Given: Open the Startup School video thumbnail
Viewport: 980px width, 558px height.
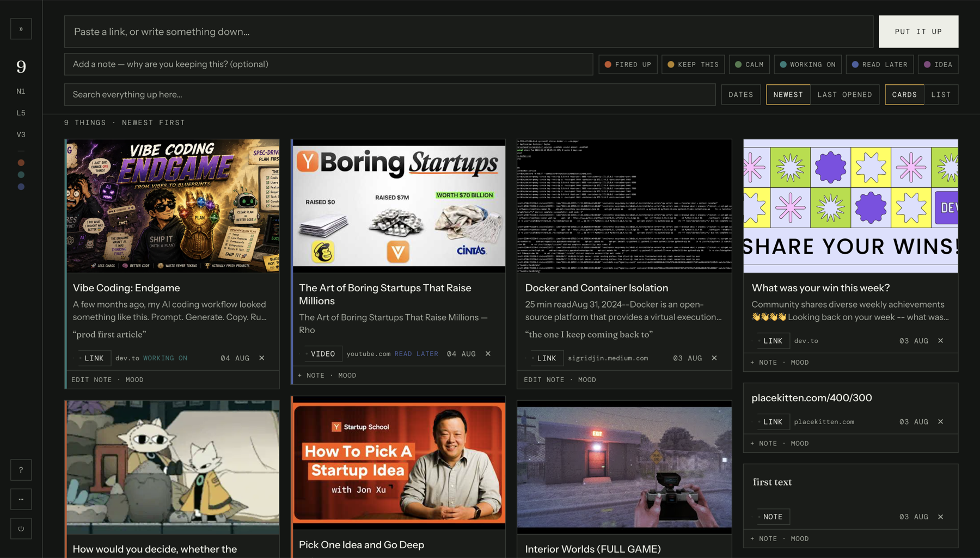Looking at the screenshot, I should (x=399, y=463).
